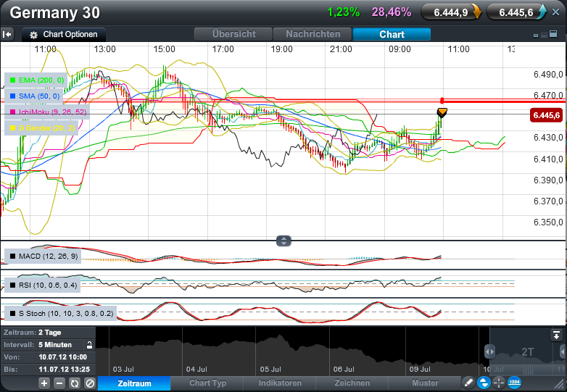
Task: Zoom in with the plus button
Action: pyautogui.click(x=44, y=383)
